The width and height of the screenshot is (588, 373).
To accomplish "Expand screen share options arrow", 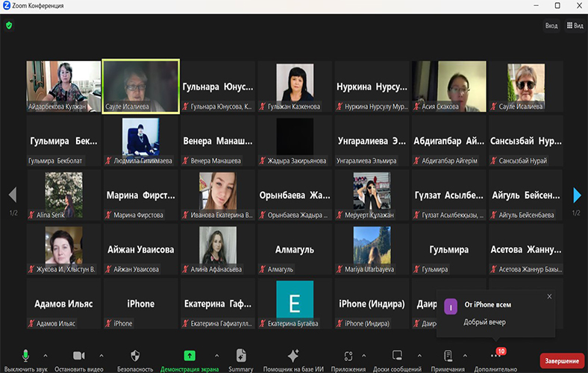I will (217, 355).
